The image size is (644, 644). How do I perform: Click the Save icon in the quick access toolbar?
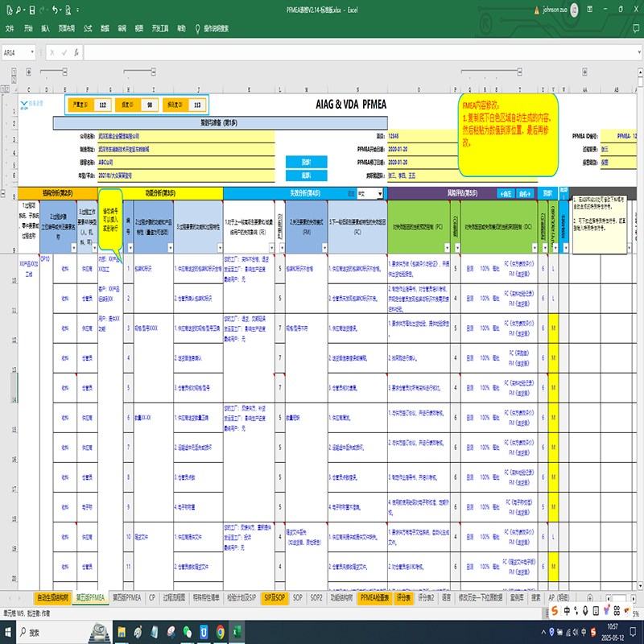point(31,10)
